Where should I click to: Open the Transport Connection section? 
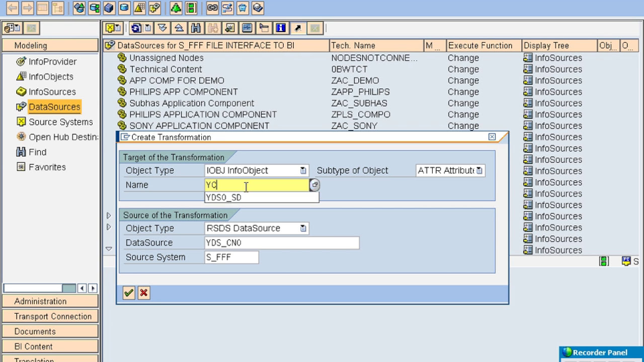(x=50, y=316)
